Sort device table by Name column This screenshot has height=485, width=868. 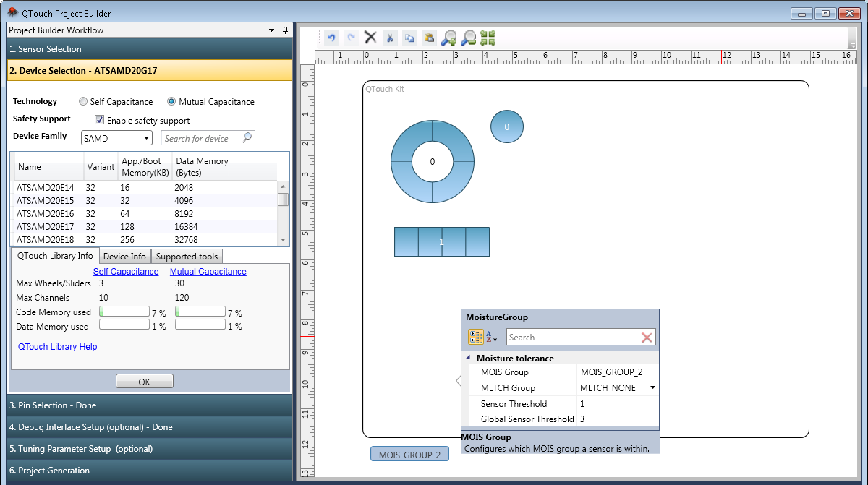[49, 167]
